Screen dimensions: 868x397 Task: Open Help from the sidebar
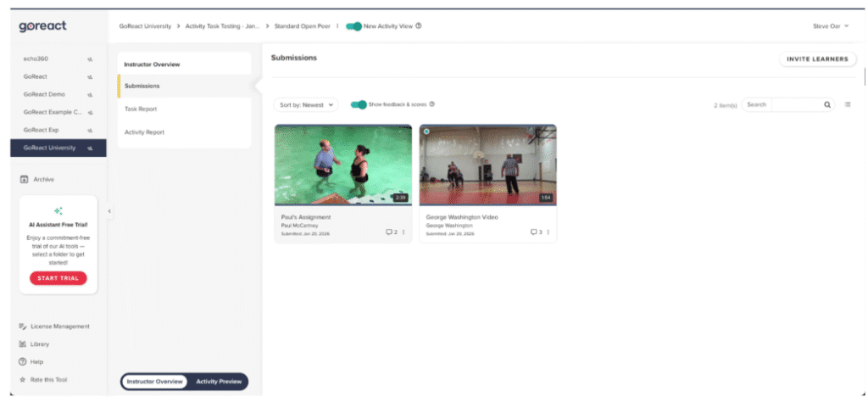click(31, 361)
